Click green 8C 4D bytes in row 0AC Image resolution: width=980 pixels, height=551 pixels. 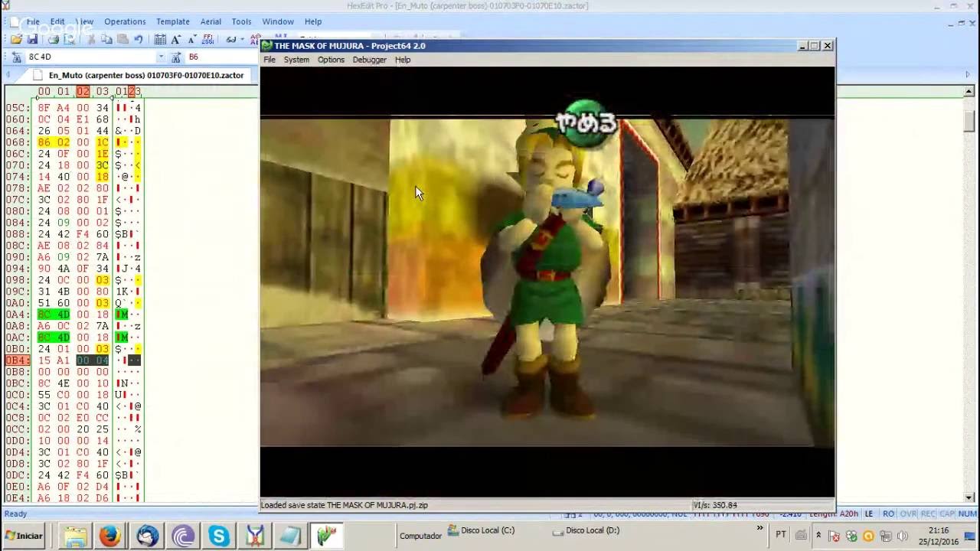pos(54,337)
